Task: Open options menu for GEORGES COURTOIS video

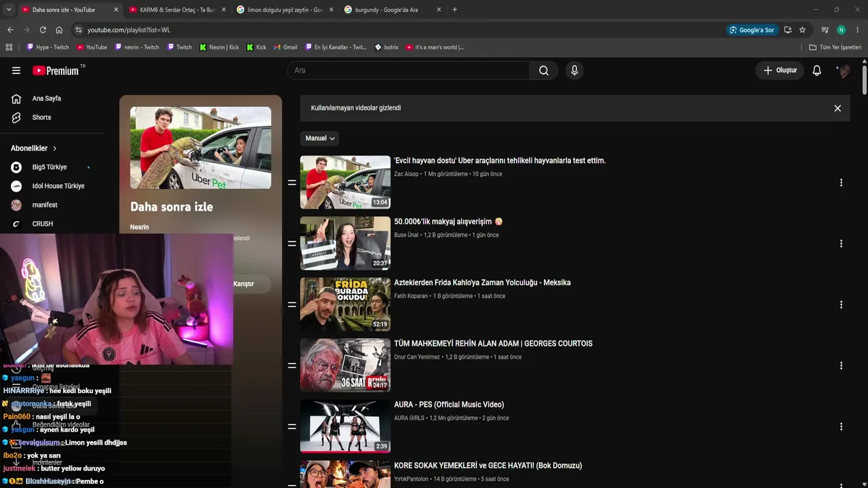Action: coord(841,365)
